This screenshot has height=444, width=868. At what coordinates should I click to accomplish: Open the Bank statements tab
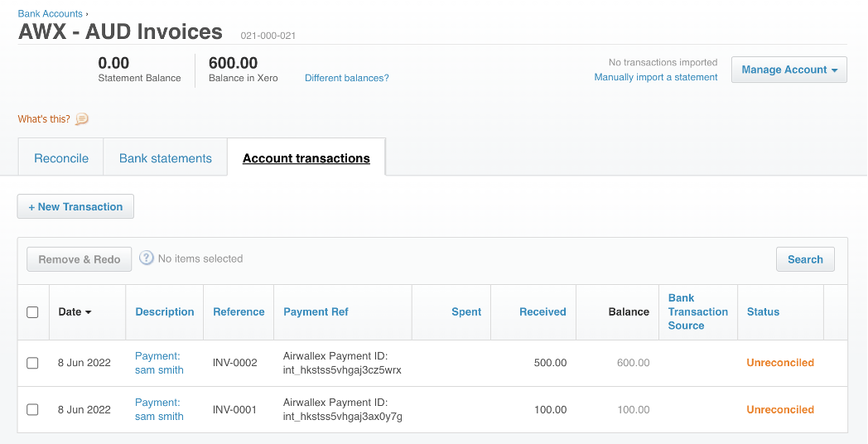coord(166,158)
